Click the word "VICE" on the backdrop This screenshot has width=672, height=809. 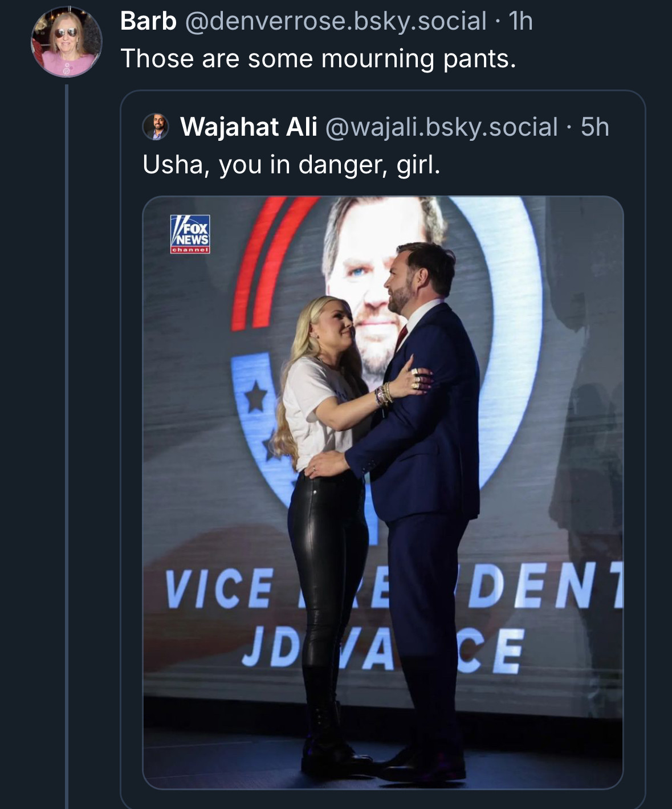click(x=219, y=588)
